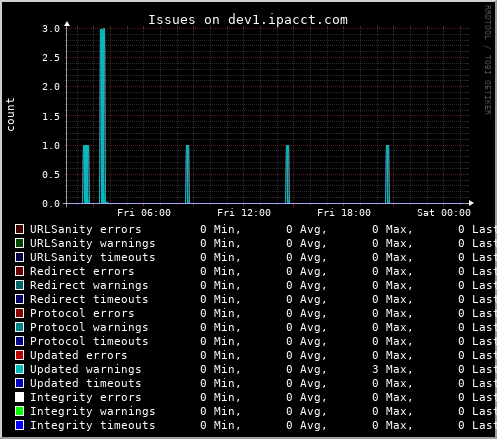Click the Updated warnings cyan swatch
Viewport: 497px width, 439px height.
point(19,369)
